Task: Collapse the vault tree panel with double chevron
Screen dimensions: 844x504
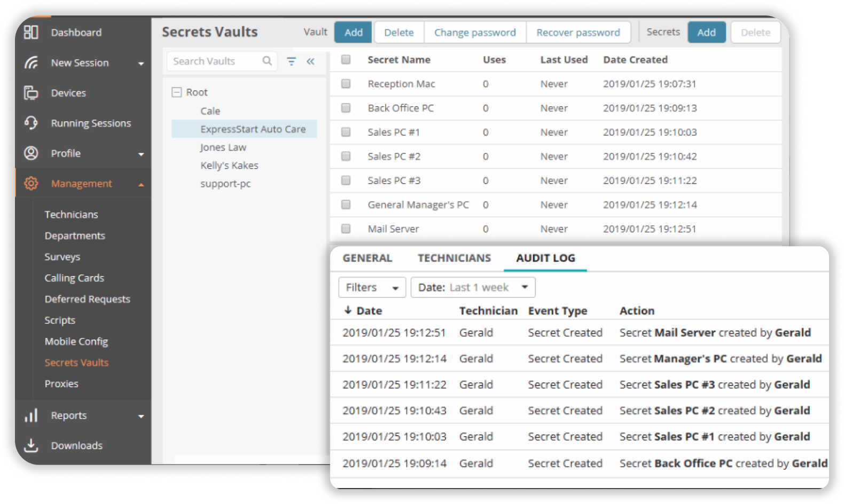Action: [310, 61]
